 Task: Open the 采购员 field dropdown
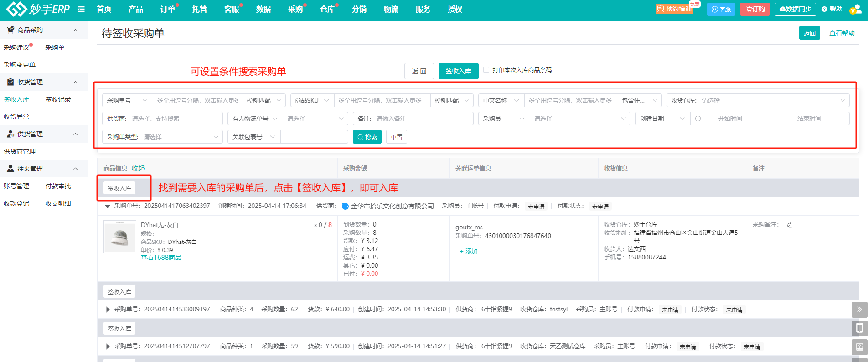coord(504,119)
